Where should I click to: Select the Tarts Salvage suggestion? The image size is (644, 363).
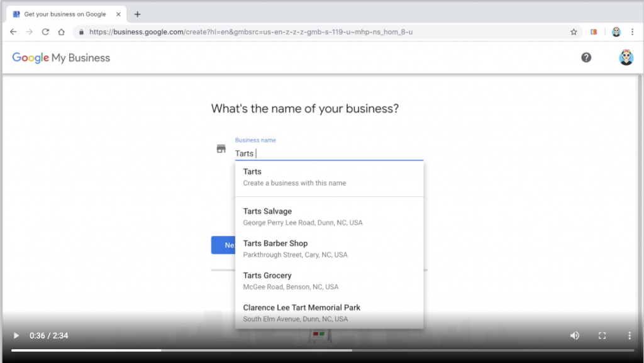[x=329, y=217]
